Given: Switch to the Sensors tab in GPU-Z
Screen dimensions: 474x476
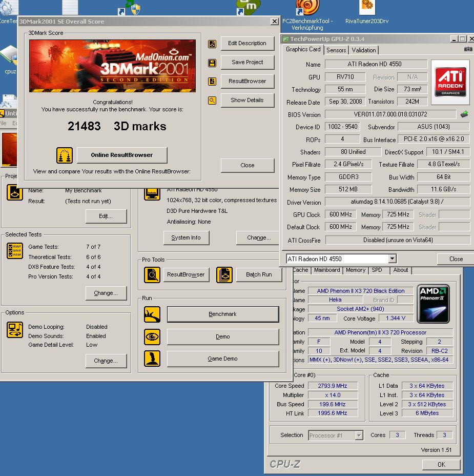Looking at the screenshot, I should (336, 50).
